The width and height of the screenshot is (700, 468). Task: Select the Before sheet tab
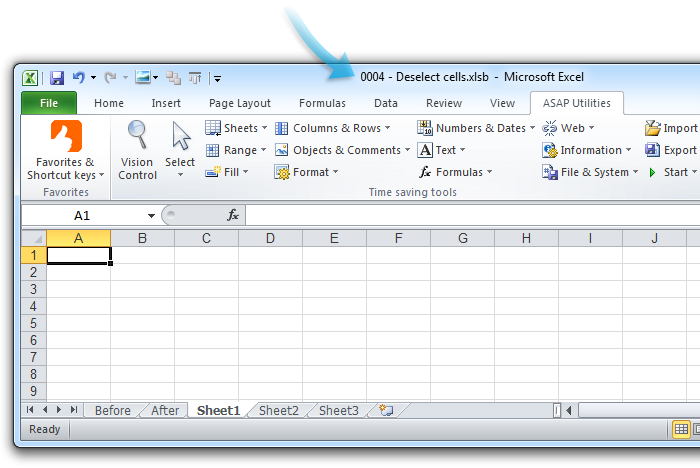[112, 410]
